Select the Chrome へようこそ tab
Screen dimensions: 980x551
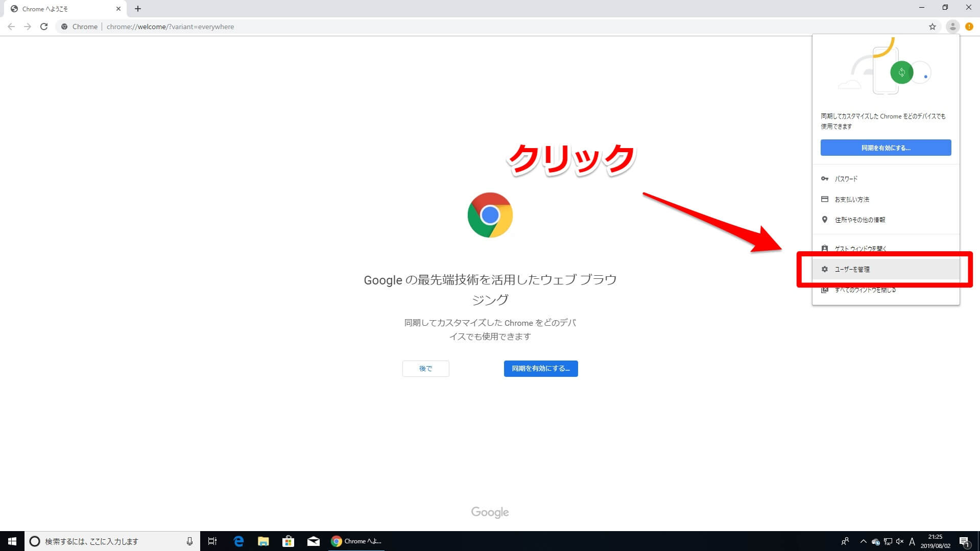coord(65,9)
